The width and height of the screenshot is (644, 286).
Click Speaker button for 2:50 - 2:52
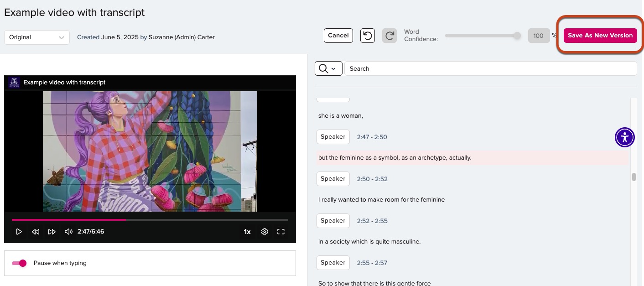pyautogui.click(x=333, y=179)
